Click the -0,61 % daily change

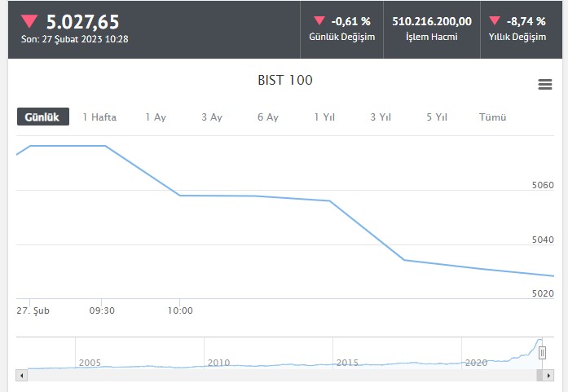350,21
